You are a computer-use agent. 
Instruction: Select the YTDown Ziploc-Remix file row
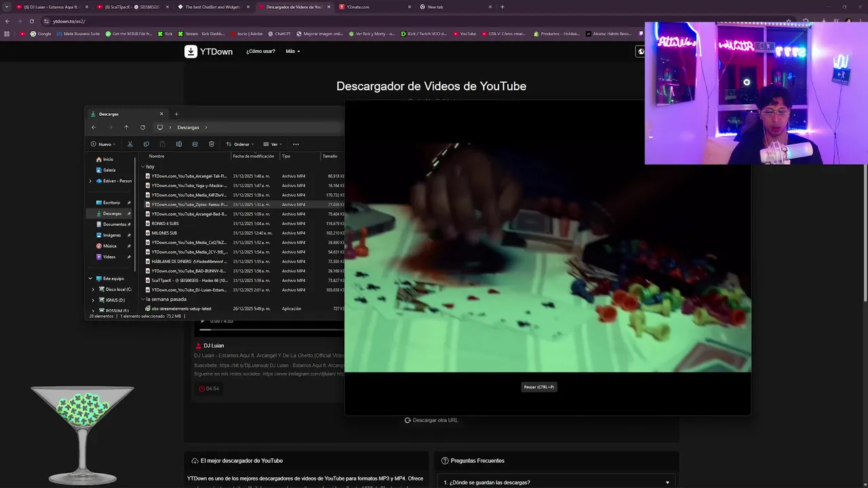pos(244,205)
